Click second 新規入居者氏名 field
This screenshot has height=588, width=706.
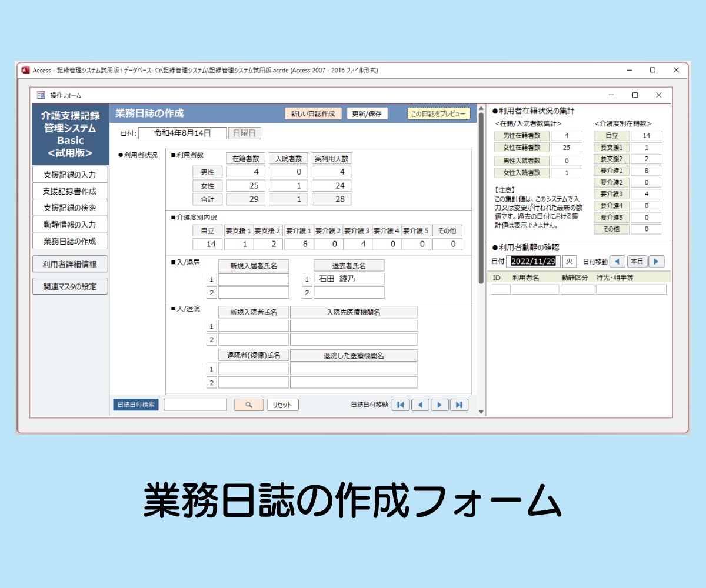pyautogui.click(x=254, y=292)
